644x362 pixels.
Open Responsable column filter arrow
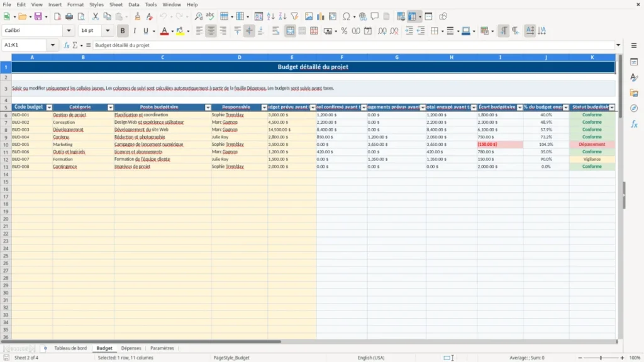click(264, 107)
